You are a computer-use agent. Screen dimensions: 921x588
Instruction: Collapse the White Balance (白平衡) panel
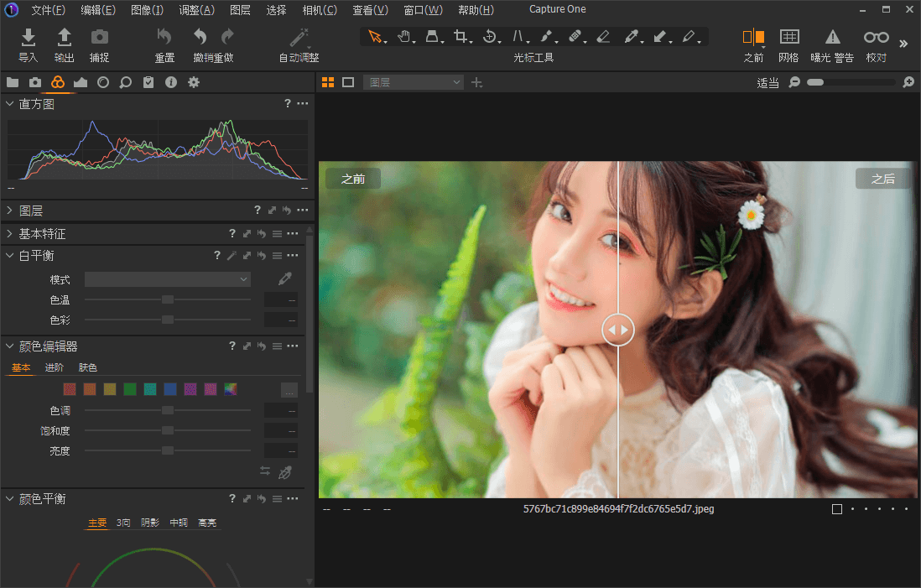coord(9,256)
